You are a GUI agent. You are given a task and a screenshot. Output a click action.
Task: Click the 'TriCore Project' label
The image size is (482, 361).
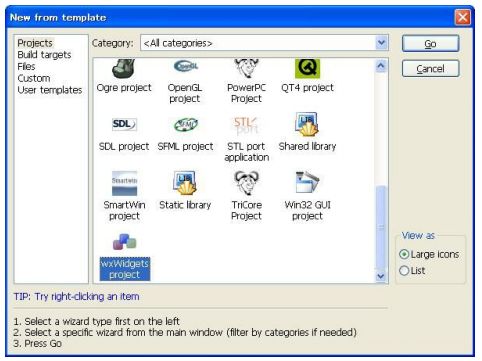tap(246, 210)
